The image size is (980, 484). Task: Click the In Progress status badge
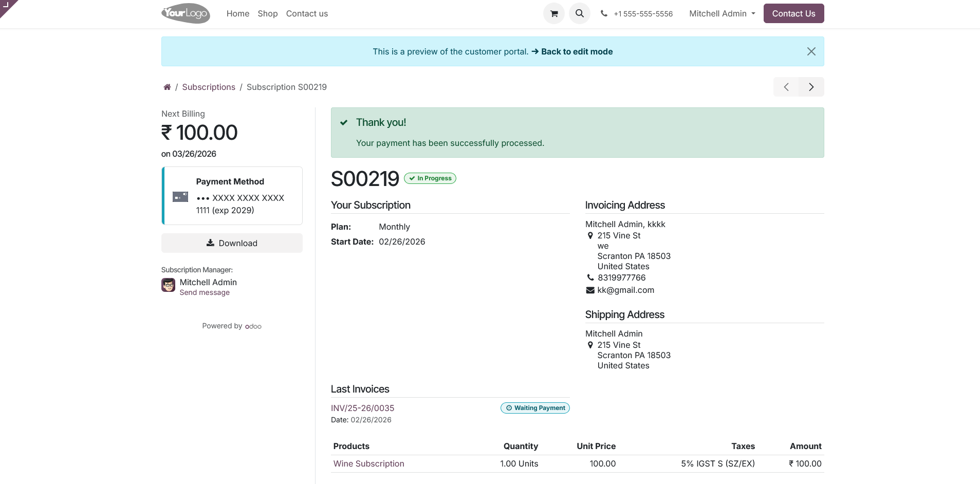click(x=430, y=178)
